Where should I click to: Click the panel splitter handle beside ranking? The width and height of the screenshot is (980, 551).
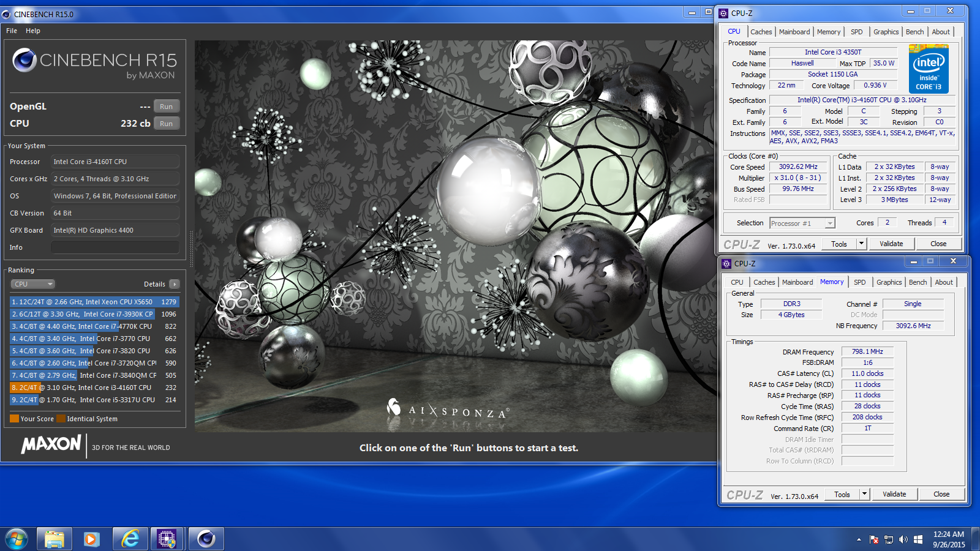191,249
